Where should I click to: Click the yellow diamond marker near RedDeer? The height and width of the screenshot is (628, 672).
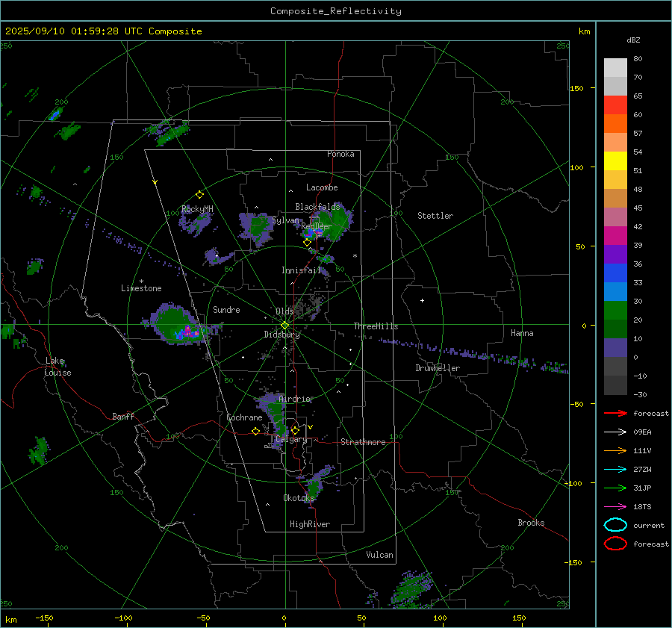(307, 243)
